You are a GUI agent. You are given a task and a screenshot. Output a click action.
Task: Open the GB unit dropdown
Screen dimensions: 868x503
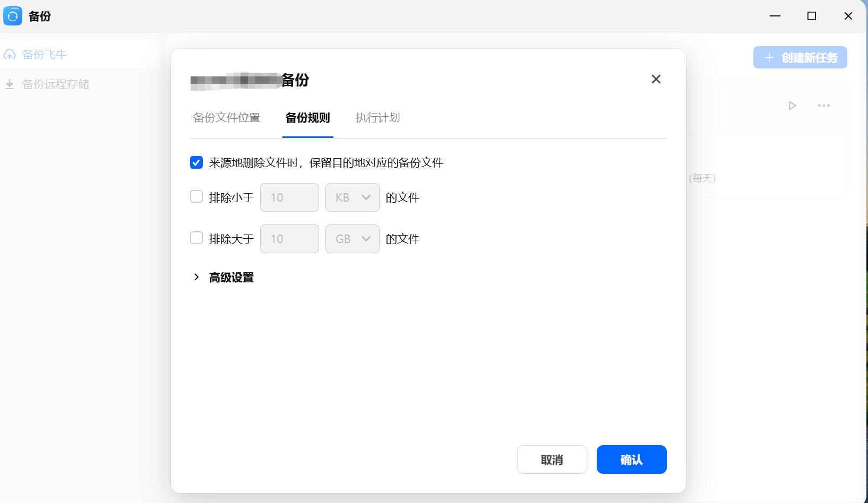pos(352,239)
